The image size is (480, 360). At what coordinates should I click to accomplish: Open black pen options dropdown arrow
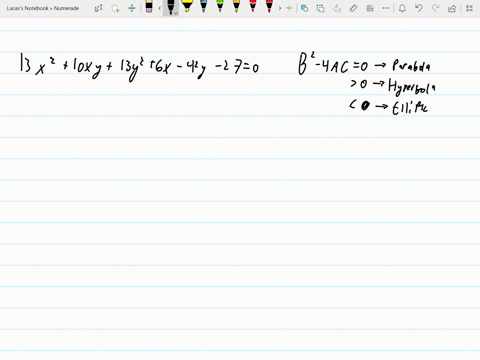[176, 13]
